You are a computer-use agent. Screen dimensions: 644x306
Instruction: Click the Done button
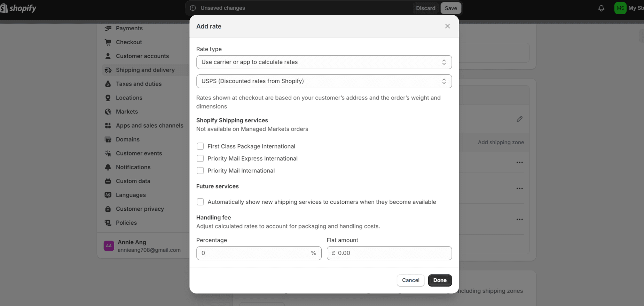pyautogui.click(x=439, y=280)
